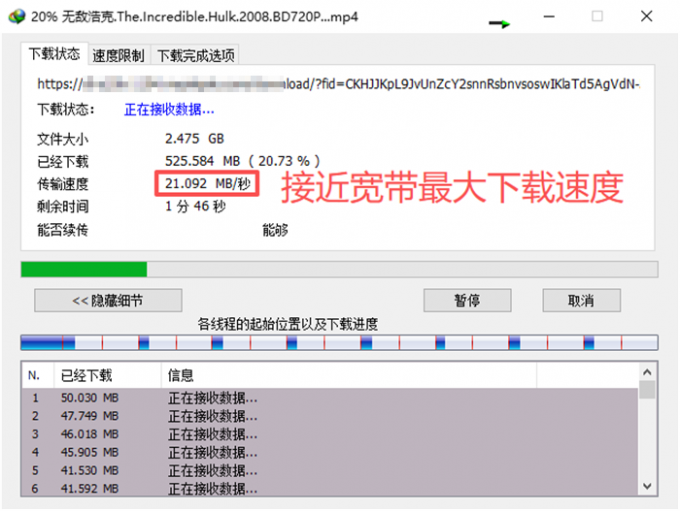This screenshot has width=680, height=511.
Task: Click the download URL text
Action: pyautogui.click(x=339, y=84)
